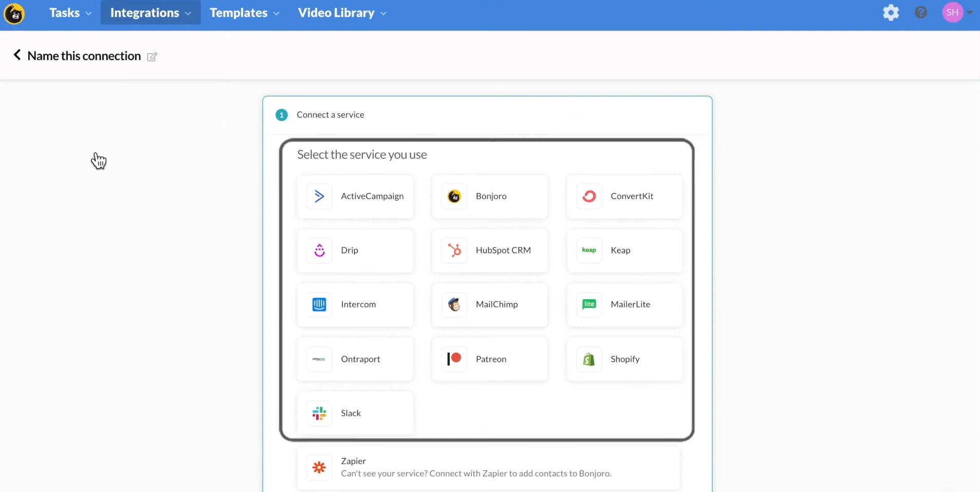Click the MailerLite logo icon
This screenshot has width=980, height=492.
(x=589, y=305)
